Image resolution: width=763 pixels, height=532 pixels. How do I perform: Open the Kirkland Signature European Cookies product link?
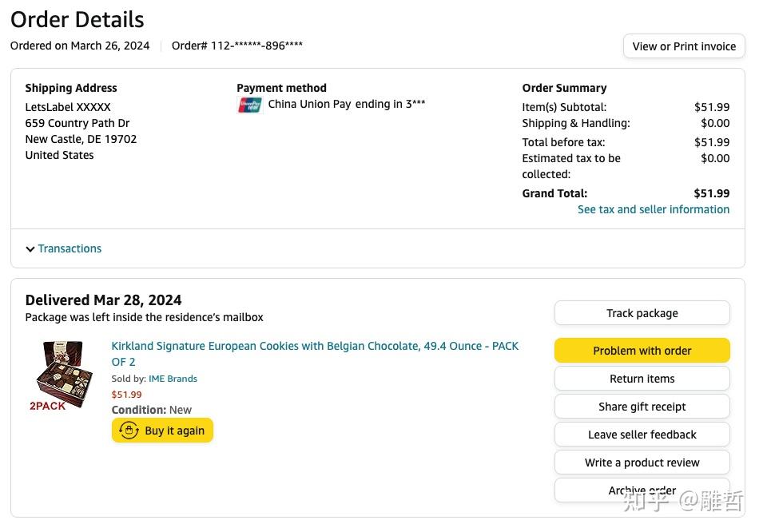click(x=315, y=346)
